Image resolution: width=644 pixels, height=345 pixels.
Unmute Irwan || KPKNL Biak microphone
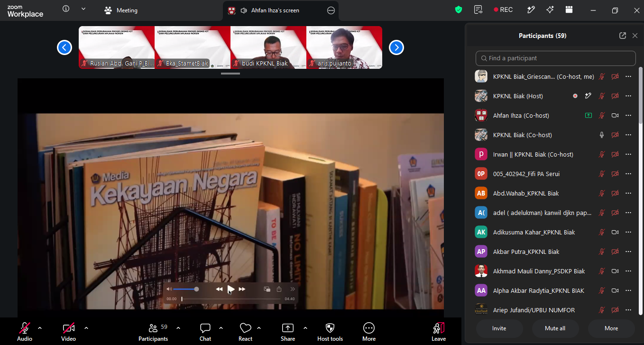(x=602, y=154)
